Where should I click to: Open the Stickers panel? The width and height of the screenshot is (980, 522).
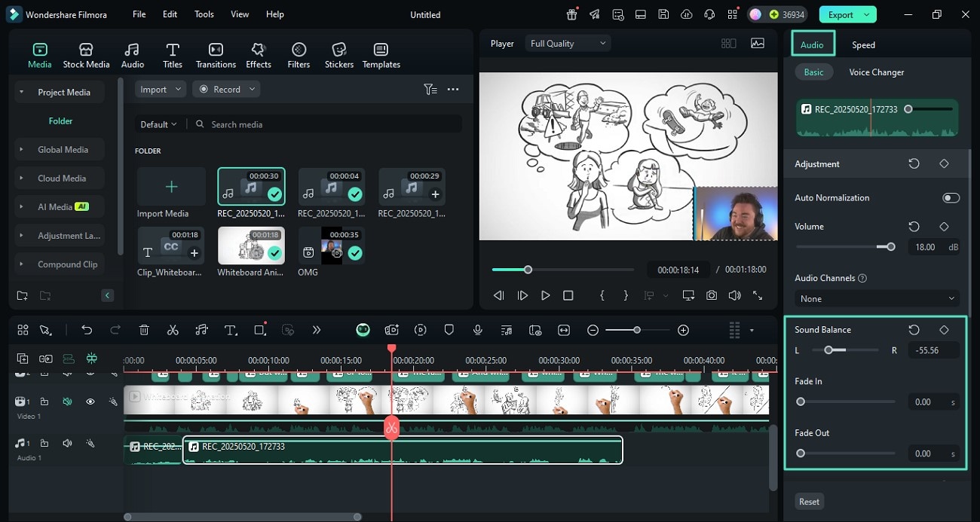[339, 56]
